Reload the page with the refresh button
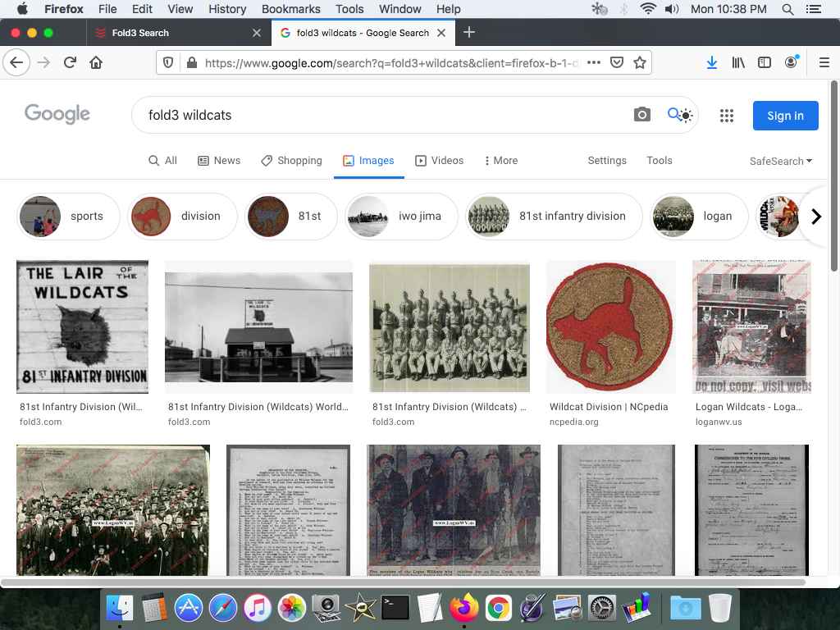Viewport: 840px width, 630px height. pos(71,62)
